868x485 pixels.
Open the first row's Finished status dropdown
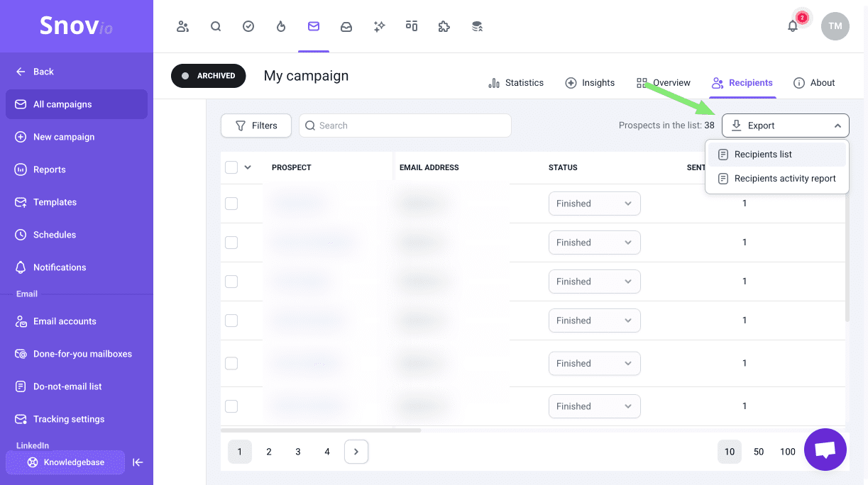[x=594, y=204]
